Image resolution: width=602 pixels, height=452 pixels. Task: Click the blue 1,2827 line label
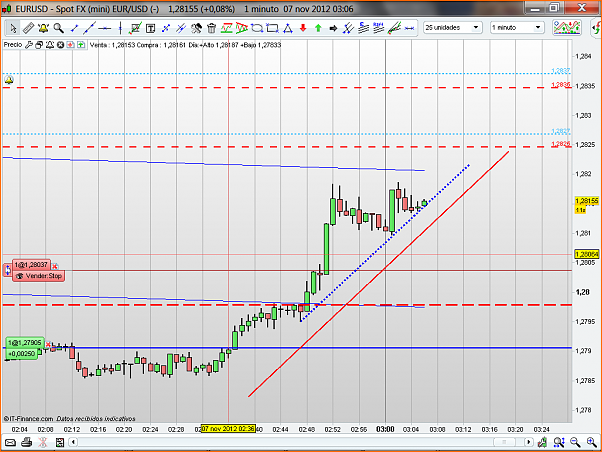(561, 131)
